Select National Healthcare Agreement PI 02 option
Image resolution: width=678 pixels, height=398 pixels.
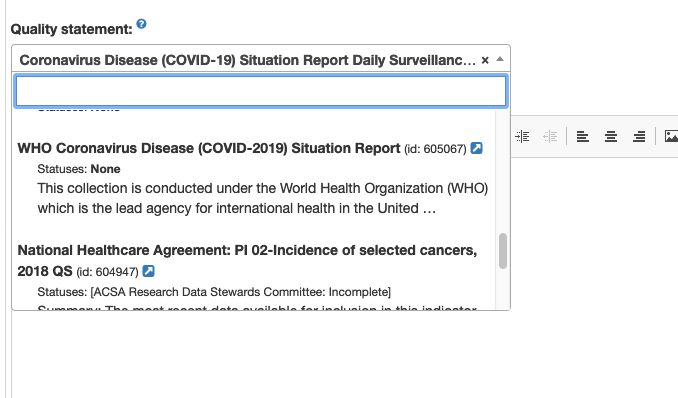tap(247, 260)
